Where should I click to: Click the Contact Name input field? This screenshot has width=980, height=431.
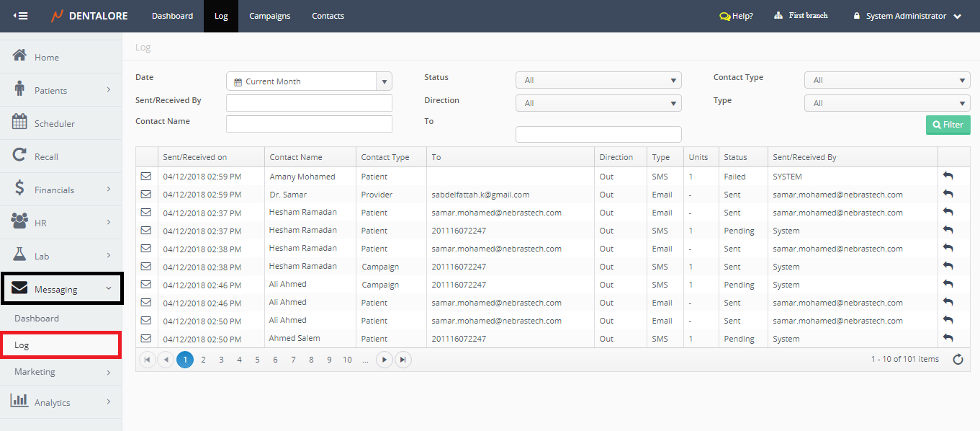pos(309,124)
